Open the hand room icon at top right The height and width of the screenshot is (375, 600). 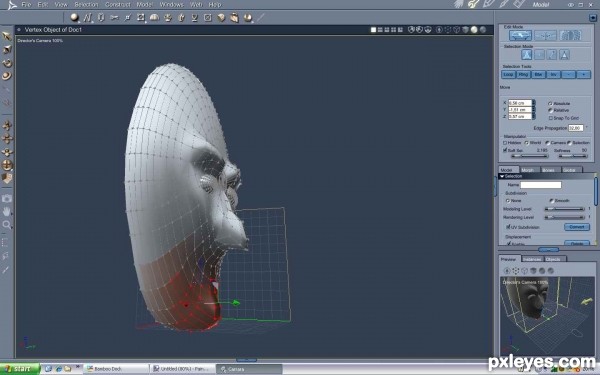tap(459, 4)
